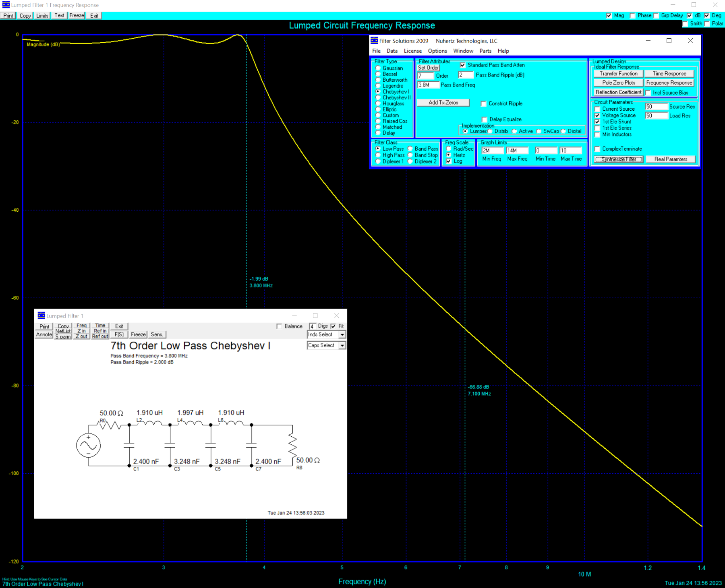
Task: Click the Max Freq graph limit field
Action: tap(517, 151)
